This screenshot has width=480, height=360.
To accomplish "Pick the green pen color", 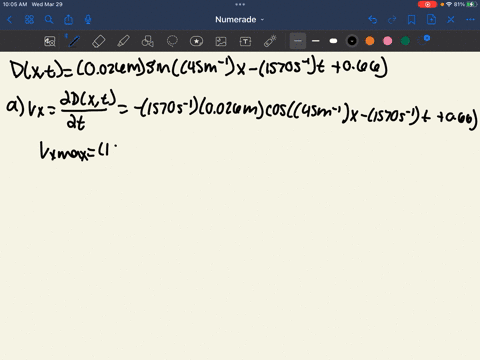I will 405,41.
